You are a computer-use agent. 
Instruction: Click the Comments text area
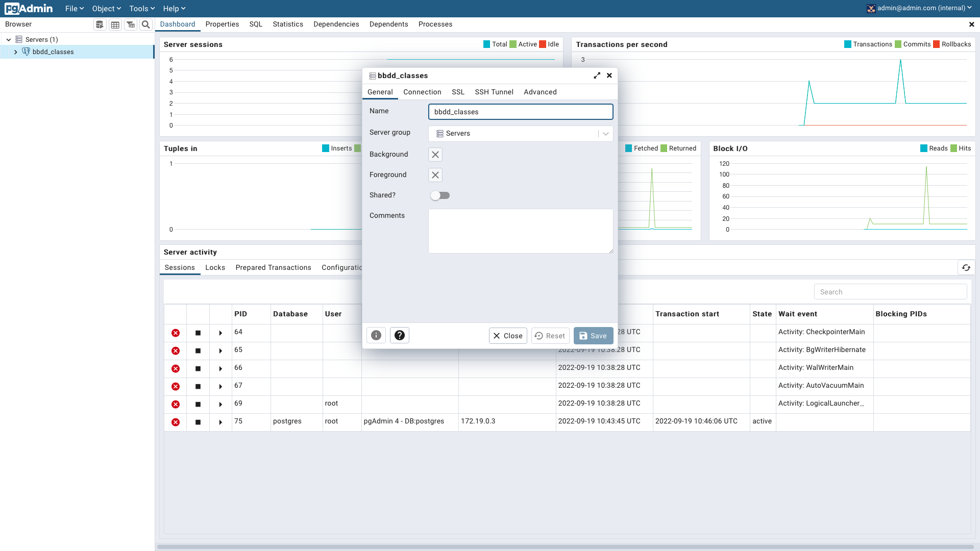[521, 231]
